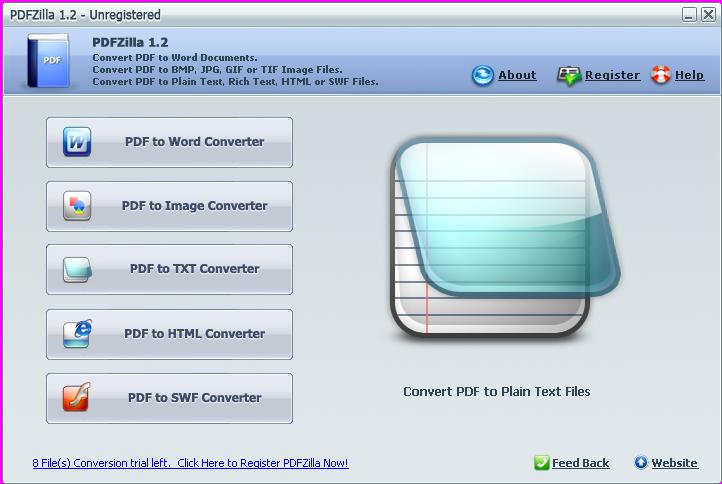
Task: Click the Flash icon on PDF to SWF button
Action: (76, 397)
